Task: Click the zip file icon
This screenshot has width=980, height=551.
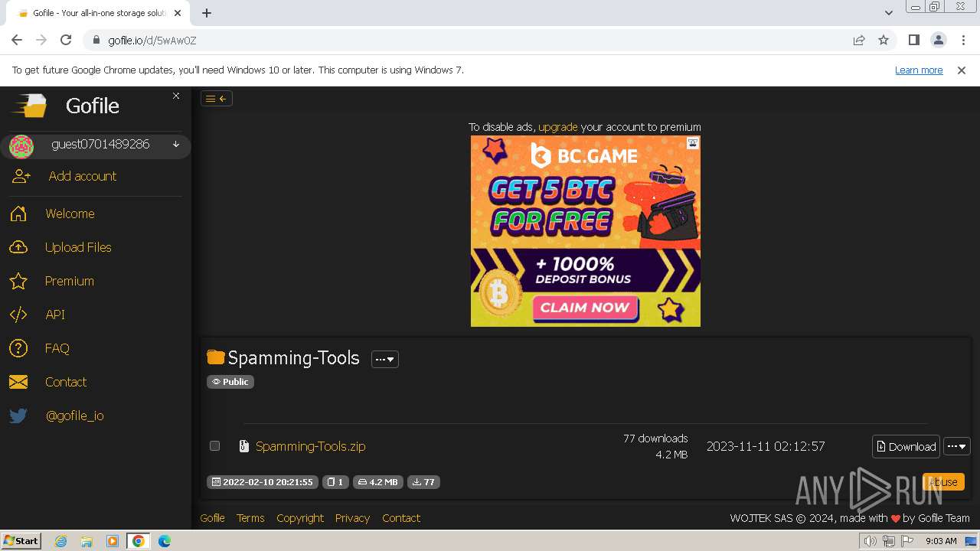Action: [x=244, y=446]
